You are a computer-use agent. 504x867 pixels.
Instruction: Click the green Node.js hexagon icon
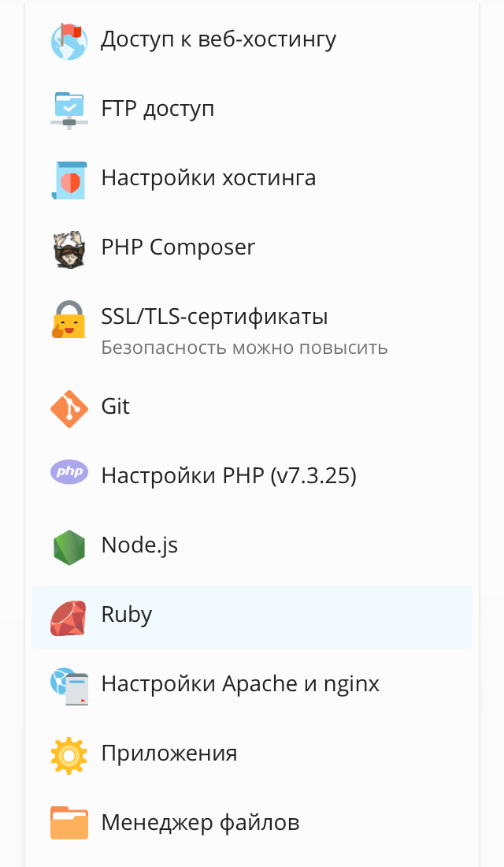pyautogui.click(x=69, y=547)
